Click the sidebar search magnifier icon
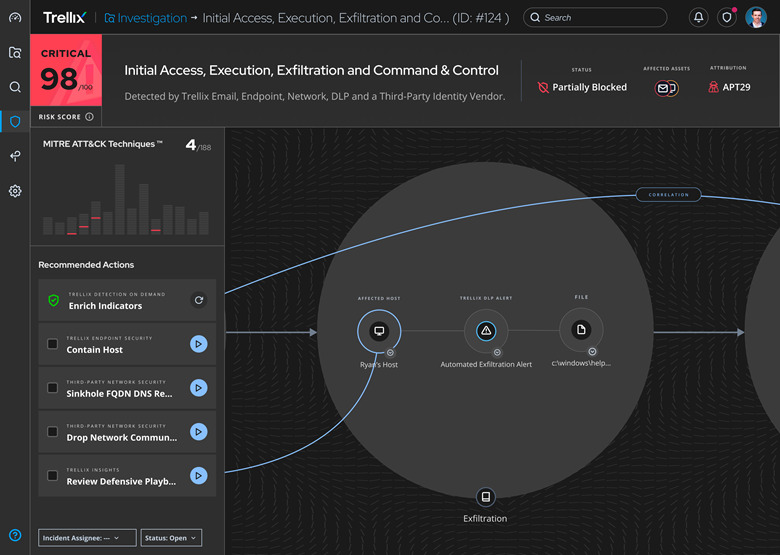The image size is (780, 555). click(x=15, y=87)
